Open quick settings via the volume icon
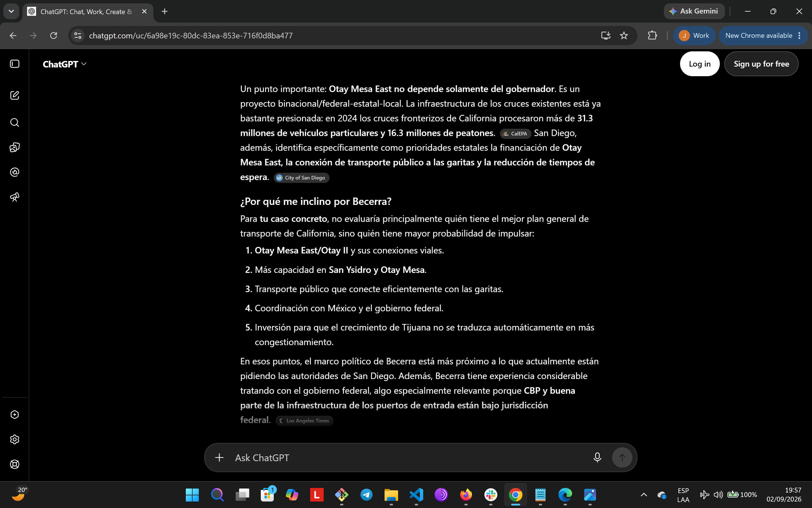 tap(718, 494)
